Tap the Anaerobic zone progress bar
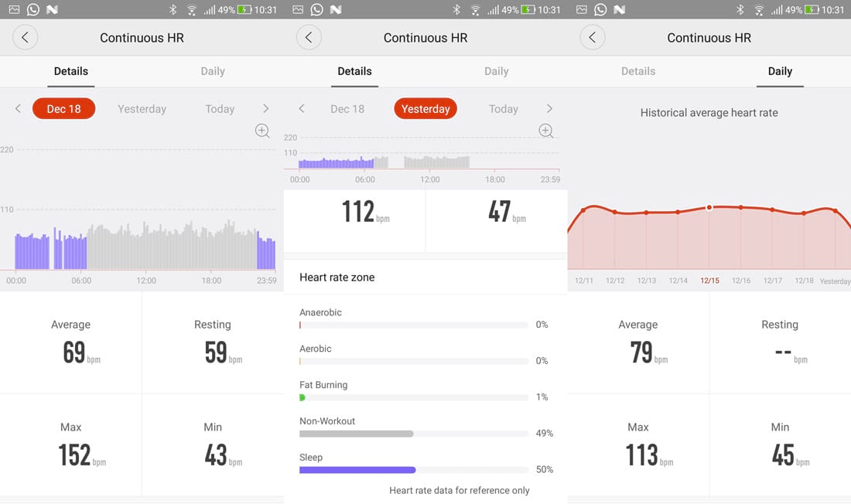Image resolution: width=851 pixels, height=504 pixels. tap(414, 325)
